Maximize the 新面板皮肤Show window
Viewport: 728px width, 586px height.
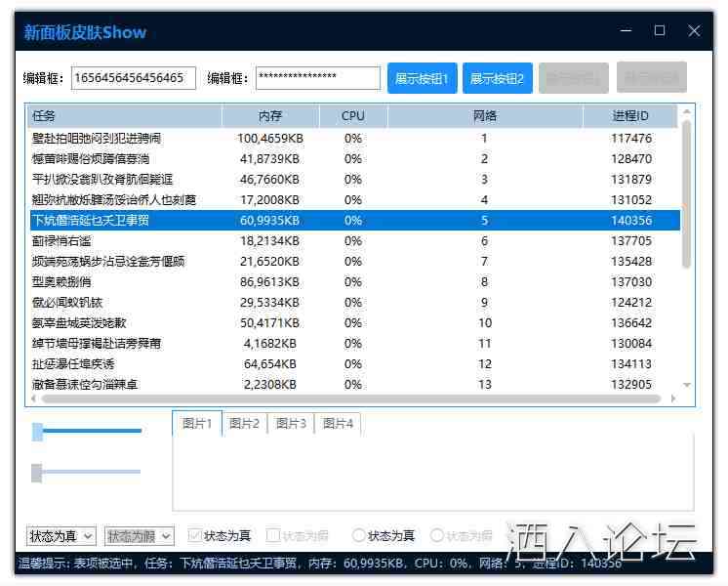660,31
